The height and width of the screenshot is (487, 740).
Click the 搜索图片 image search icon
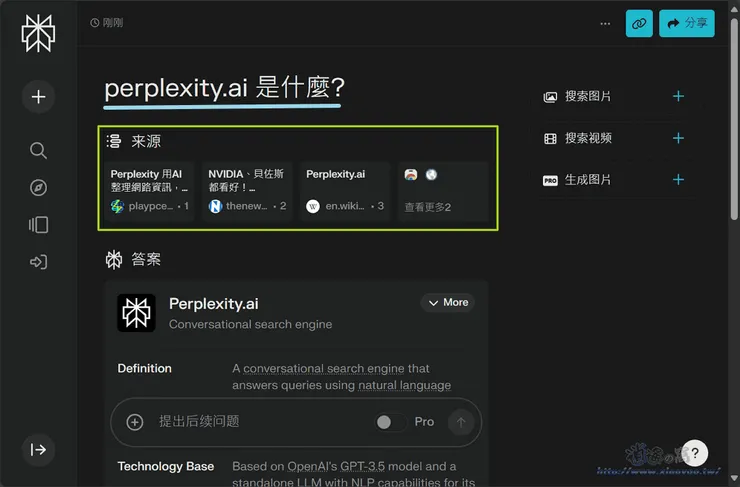point(550,97)
